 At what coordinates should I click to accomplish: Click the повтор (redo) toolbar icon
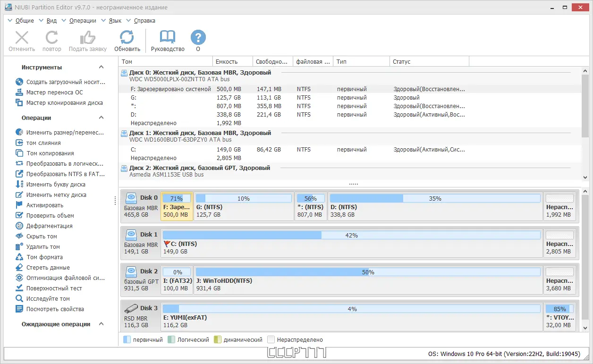(52, 37)
